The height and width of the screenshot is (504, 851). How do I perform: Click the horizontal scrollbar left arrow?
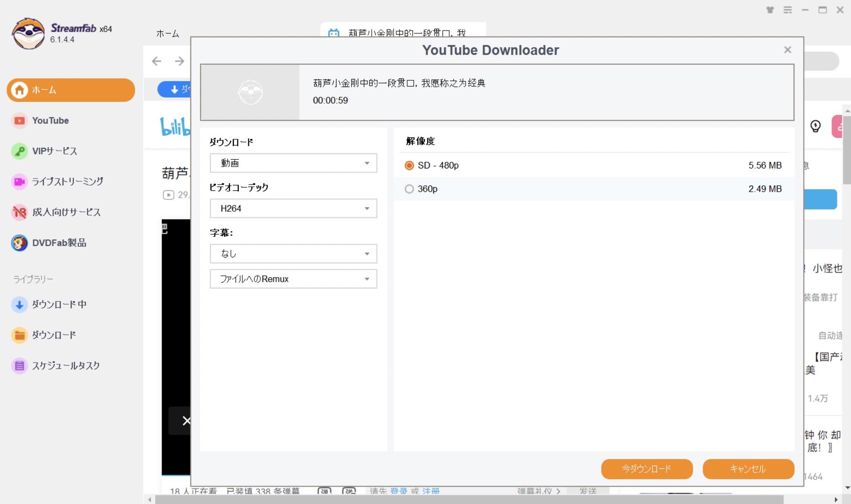click(x=149, y=500)
